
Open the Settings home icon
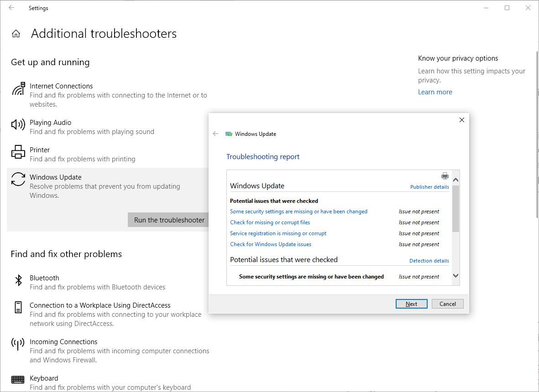(x=16, y=34)
